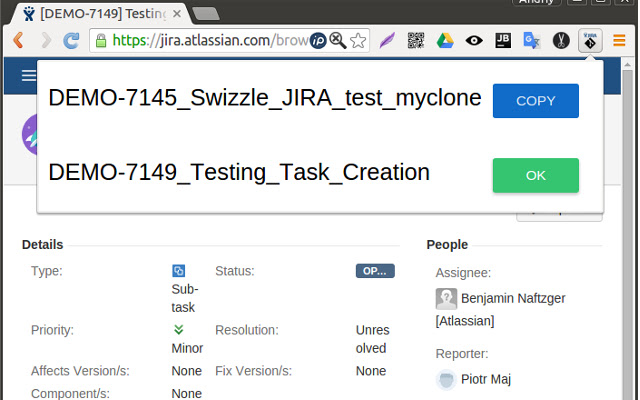The image size is (640, 400).
Task: Open a new browser tab
Action: coord(206,13)
